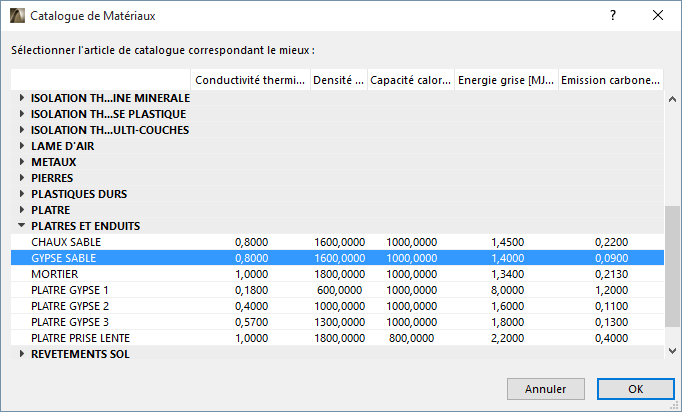The image size is (682, 412).
Task: Expand the LAME D'AIR category
Action: click(23, 146)
